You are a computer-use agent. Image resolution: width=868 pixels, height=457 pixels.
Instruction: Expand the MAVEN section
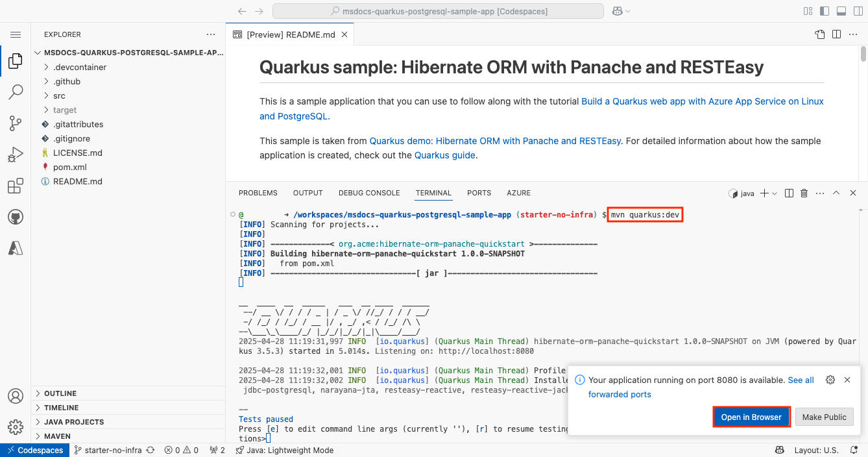57,436
